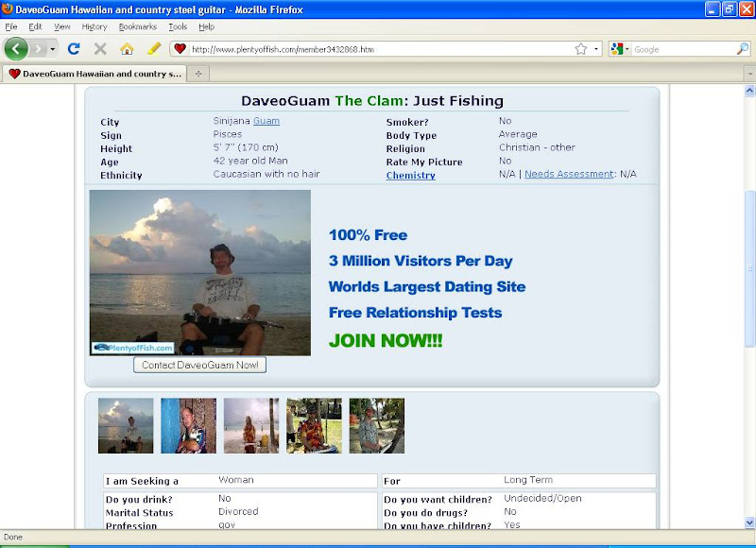Open the File menu

(x=11, y=26)
